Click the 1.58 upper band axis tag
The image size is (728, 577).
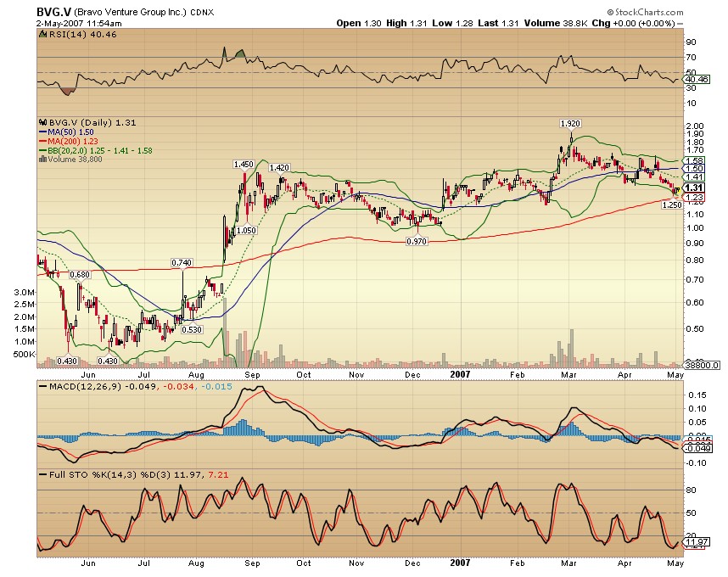695,161
